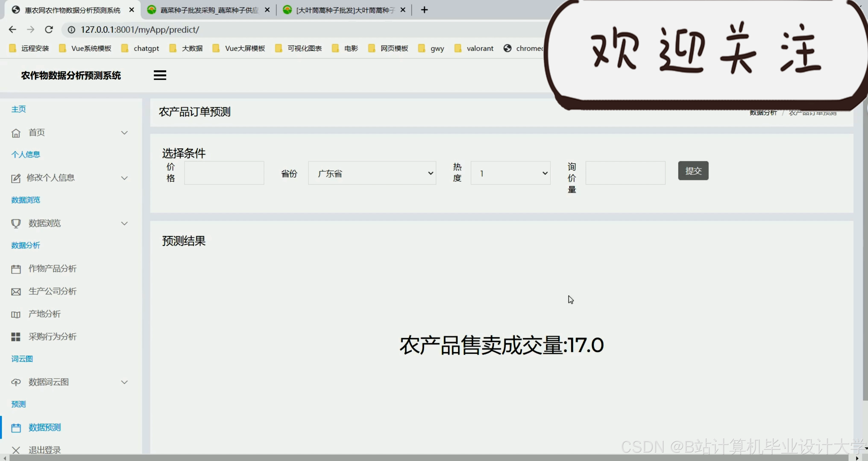Click the cloud icon for 数据词云图
868x461 pixels.
16,382
